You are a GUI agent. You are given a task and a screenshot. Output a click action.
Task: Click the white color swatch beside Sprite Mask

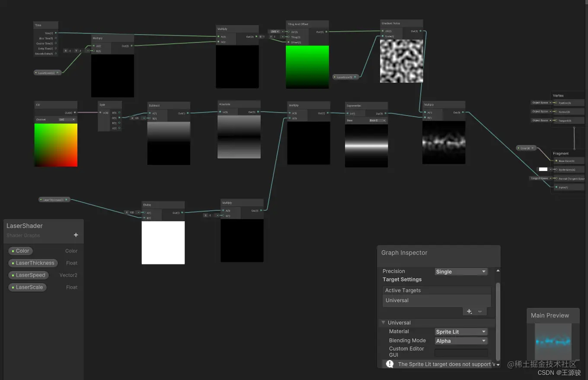[543, 169]
